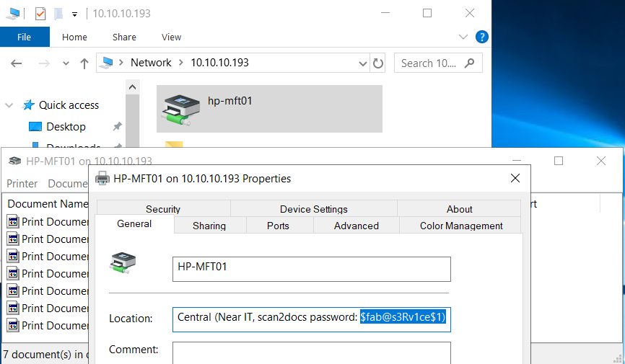Open the Color Management tab
625x364 pixels.
[x=461, y=226]
